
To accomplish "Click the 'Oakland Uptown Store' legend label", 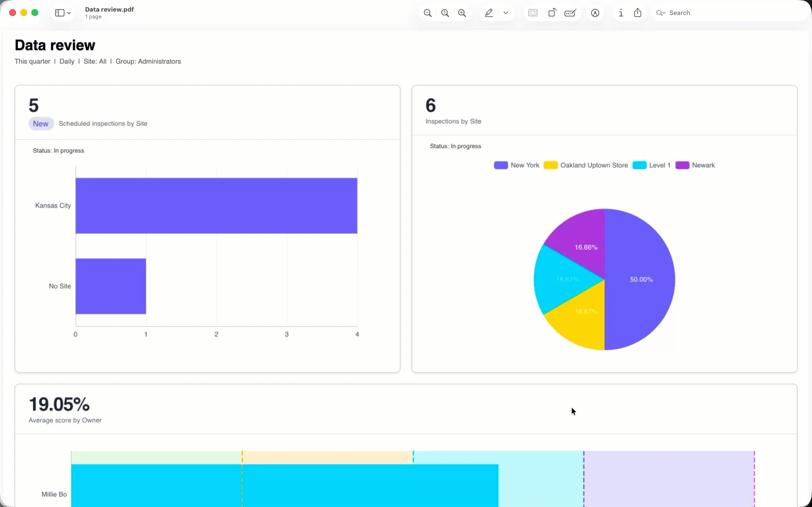I will pos(594,165).
